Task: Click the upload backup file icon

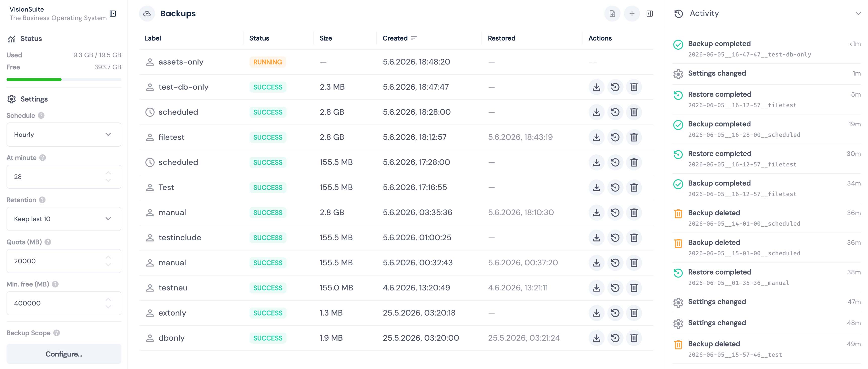Action: (612, 14)
